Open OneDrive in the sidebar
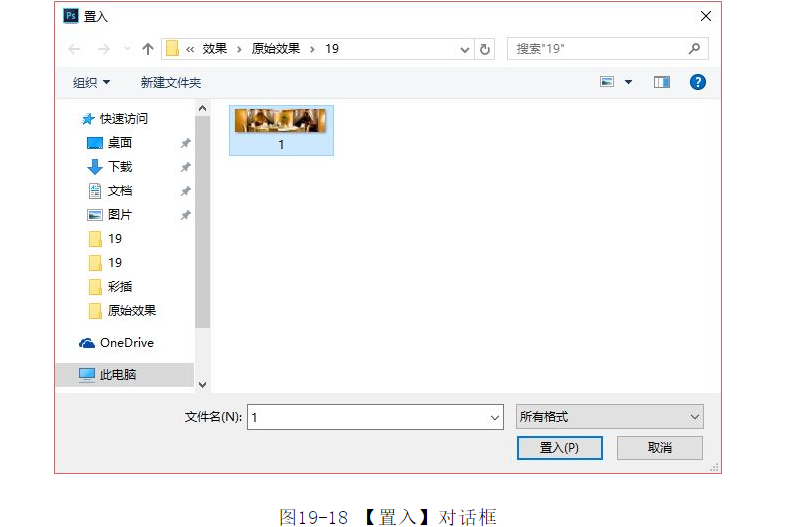Screen dimensions: 793x527 (126, 343)
